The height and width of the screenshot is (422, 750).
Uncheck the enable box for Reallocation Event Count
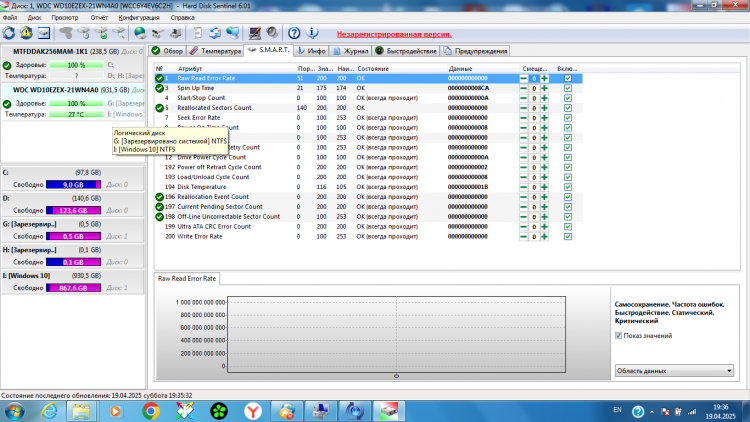point(568,197)
